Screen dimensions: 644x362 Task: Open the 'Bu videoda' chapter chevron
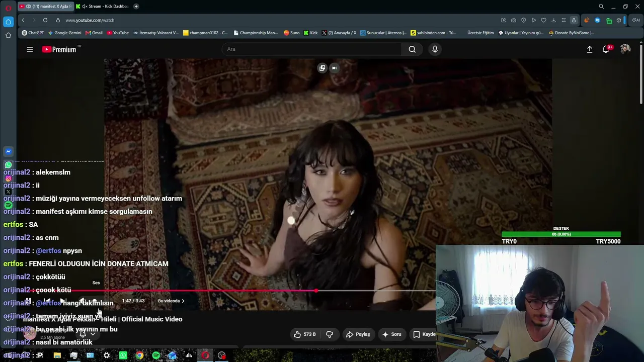[183, 301]
